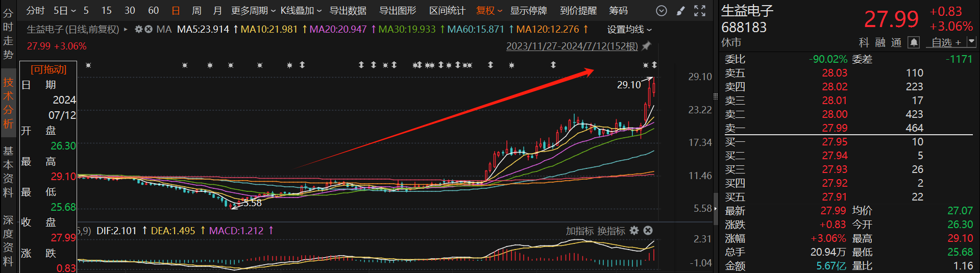The width and height of the screenshot is (980, 273).
Task: Open the K线叠加 overlay dropdown
Action: tap(301, 11)
